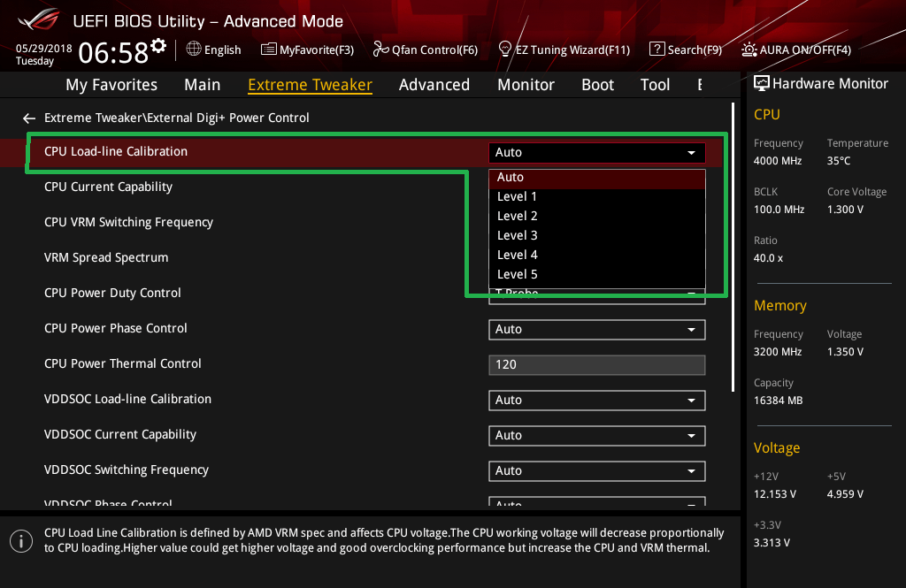This screenshot has height=588, width=906.
Task: Collapse the CPU Load-line Calibration dropdown
Action: 597,152
